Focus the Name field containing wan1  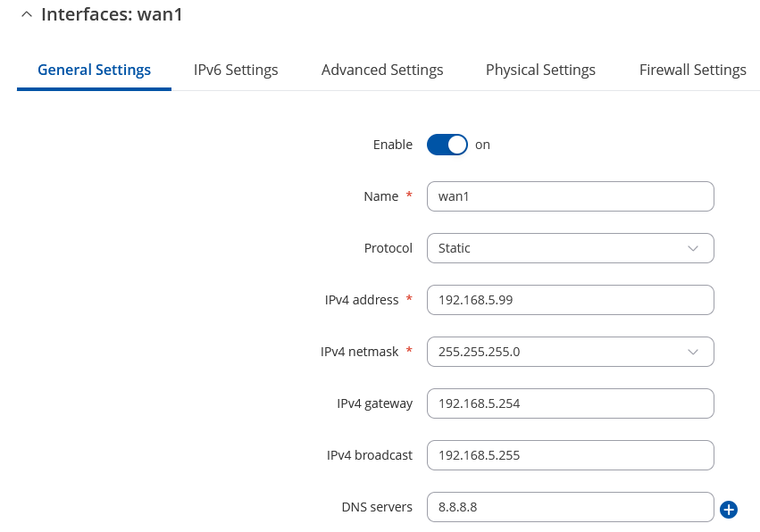tap(570, 196)
